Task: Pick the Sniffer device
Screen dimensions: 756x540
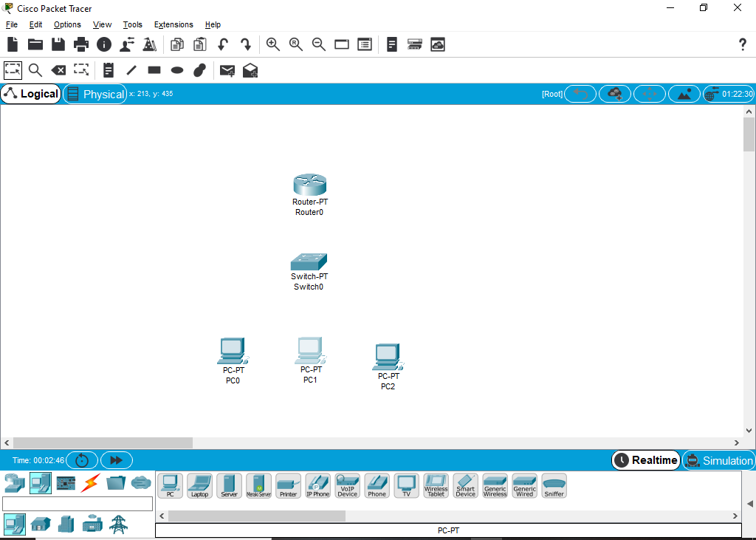Action: [554, 485]
